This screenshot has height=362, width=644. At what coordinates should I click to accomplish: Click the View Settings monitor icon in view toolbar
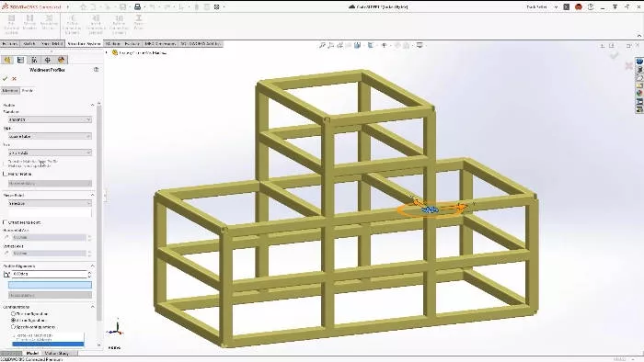(x=420, y=45)
